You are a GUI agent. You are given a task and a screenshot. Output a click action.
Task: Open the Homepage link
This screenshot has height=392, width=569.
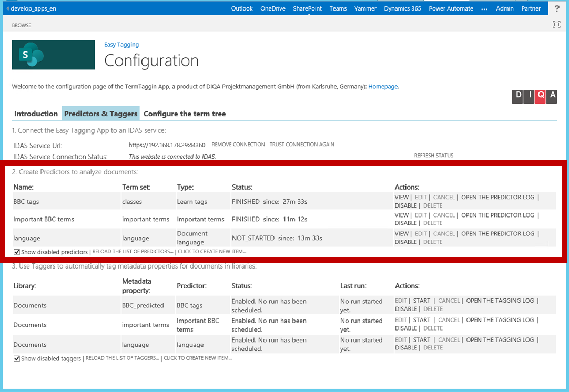[x=383, y=86]
